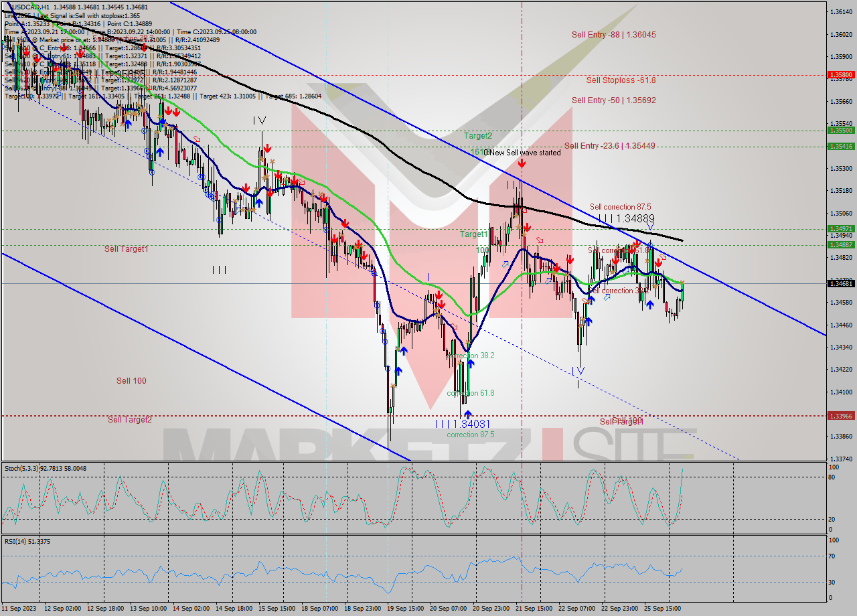Click the green 'correction 87.5' label

471,434
